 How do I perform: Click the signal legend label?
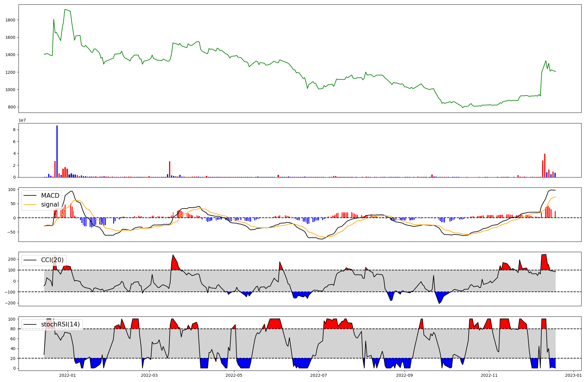click(50, 205)
